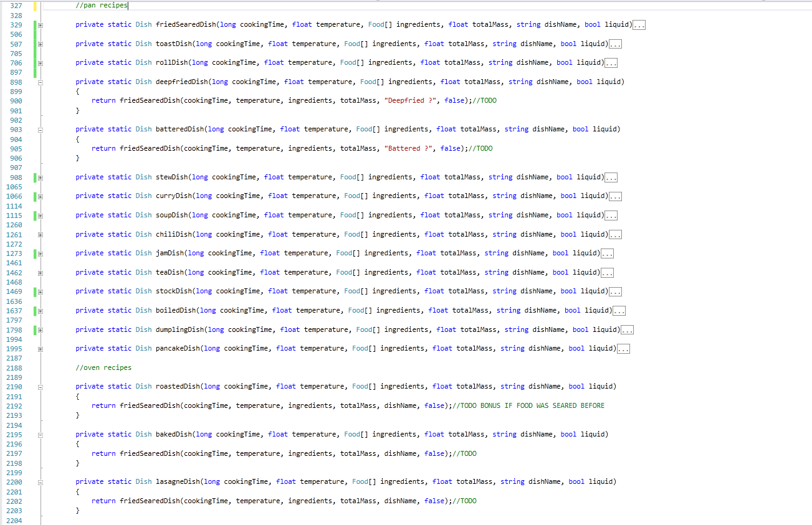Click the '//TODO' comment on line 905

click(x=480, y=148)
